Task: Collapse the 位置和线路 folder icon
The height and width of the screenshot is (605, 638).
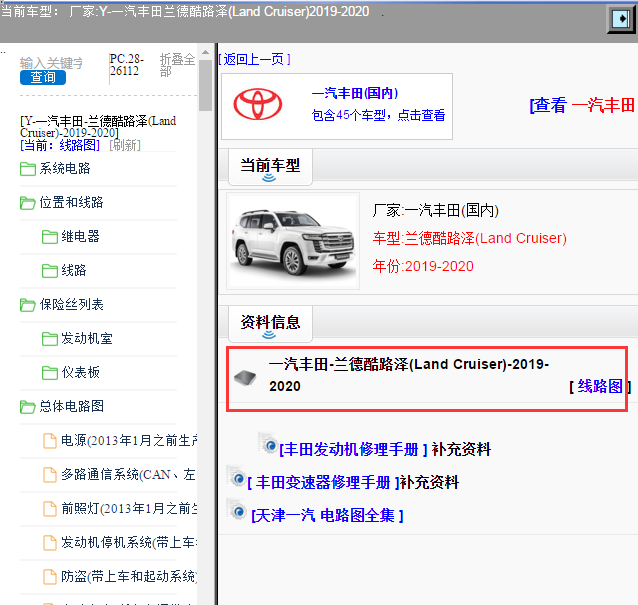Action: pos(28,203)
